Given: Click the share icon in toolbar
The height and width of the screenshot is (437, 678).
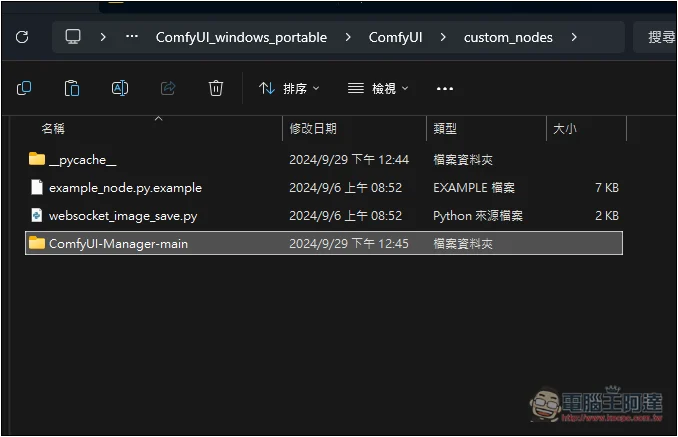Looking at the screenshot, I should (168, 88).
